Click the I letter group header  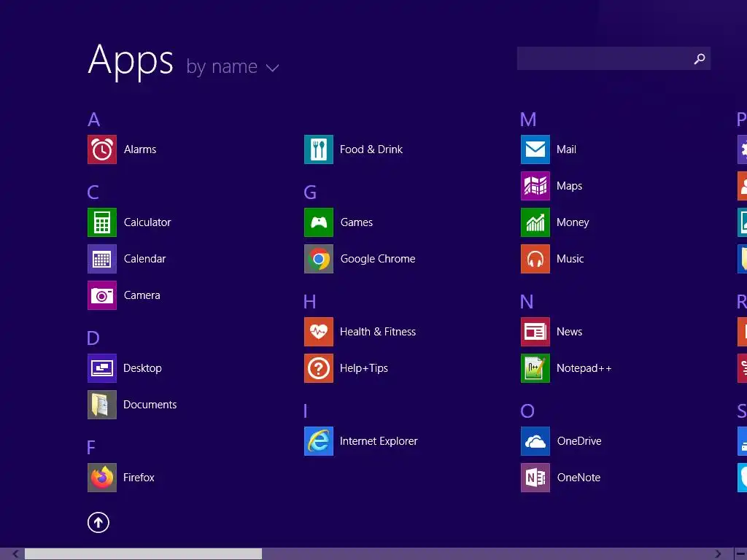pyautogui.click(x=306, y=411)
